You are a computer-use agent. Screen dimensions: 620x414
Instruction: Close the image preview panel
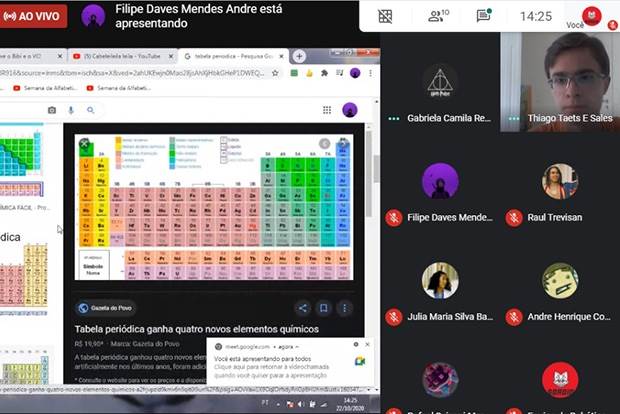coord(85,144)
